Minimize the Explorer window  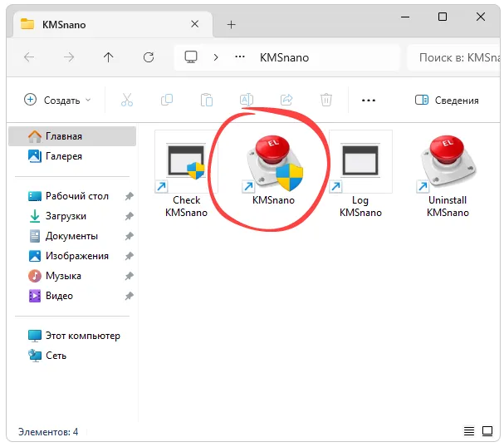click(x=405, y=17)
